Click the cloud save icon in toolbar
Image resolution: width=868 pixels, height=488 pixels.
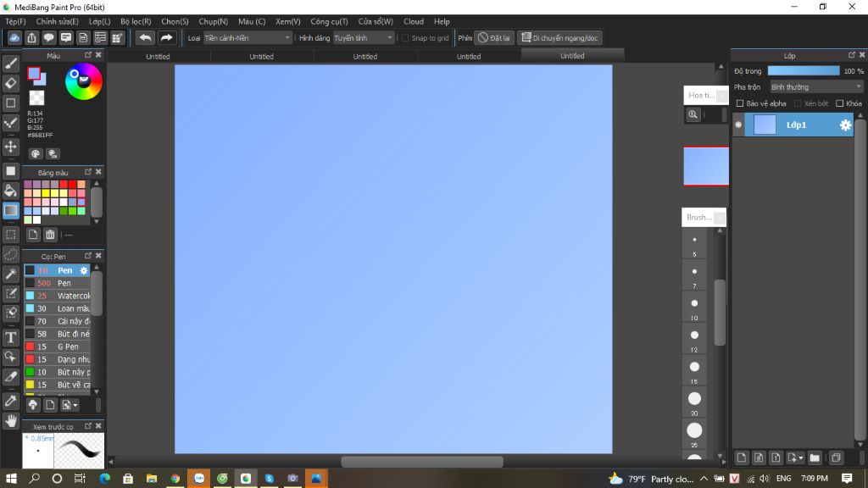point(14,37)
